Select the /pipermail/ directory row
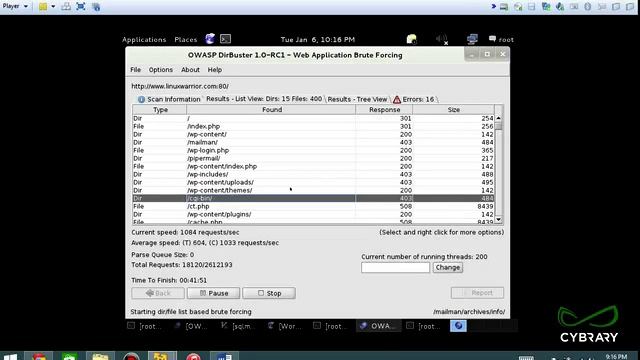The height and width of the screenshot is (360, 640). click(x=313, y=158)
